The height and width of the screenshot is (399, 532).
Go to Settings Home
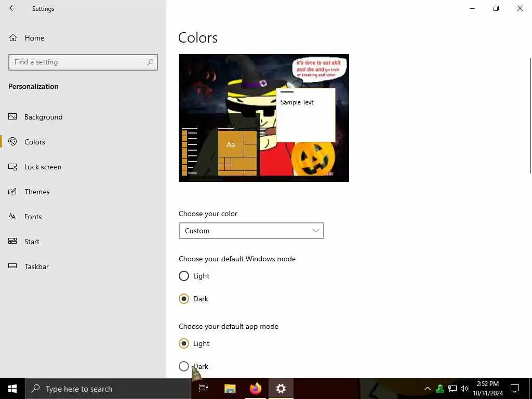[83, 37]
